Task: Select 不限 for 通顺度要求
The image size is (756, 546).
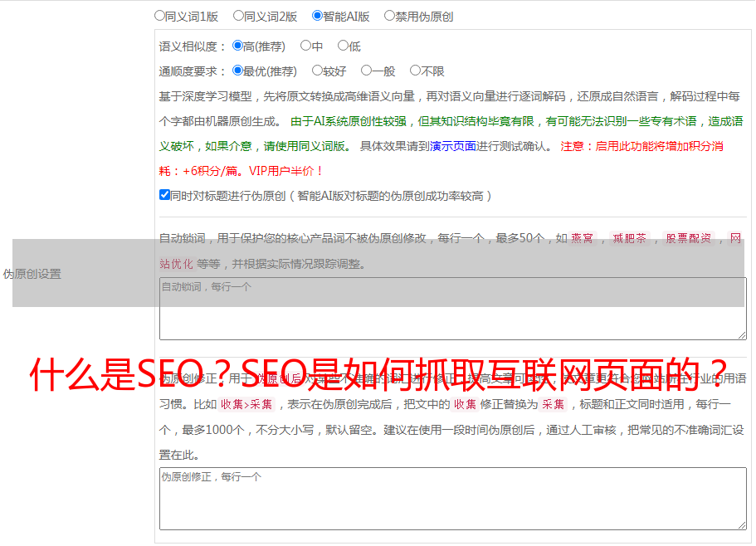Action: pos(415,71)
